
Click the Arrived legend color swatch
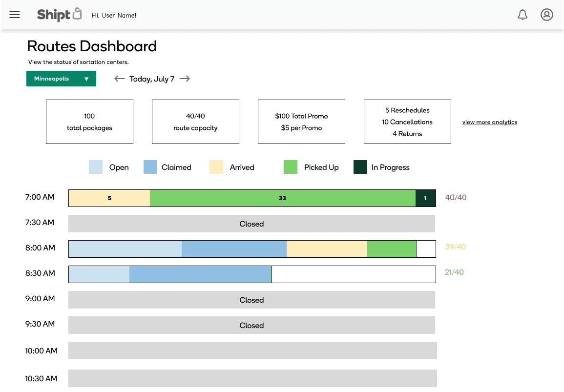[x=216, y=167]
